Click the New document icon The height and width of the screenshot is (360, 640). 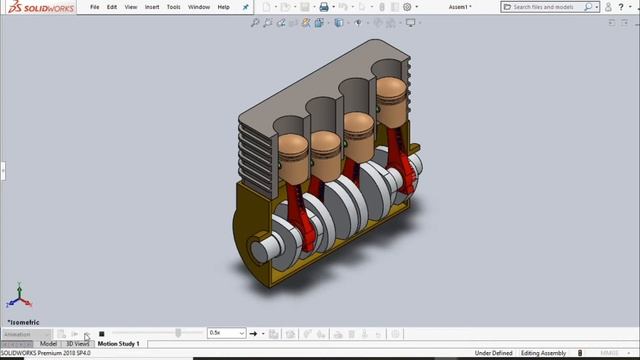click(266, 7)
